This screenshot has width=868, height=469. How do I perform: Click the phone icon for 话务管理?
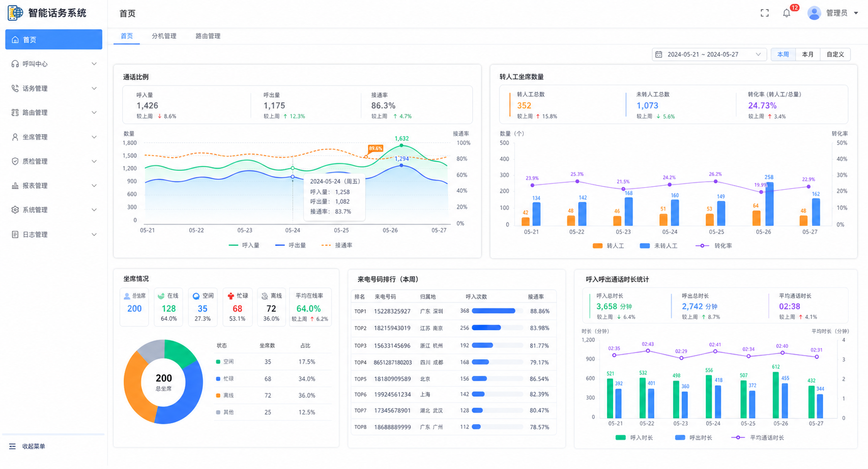pyautogui.click(x=15, y=89)
